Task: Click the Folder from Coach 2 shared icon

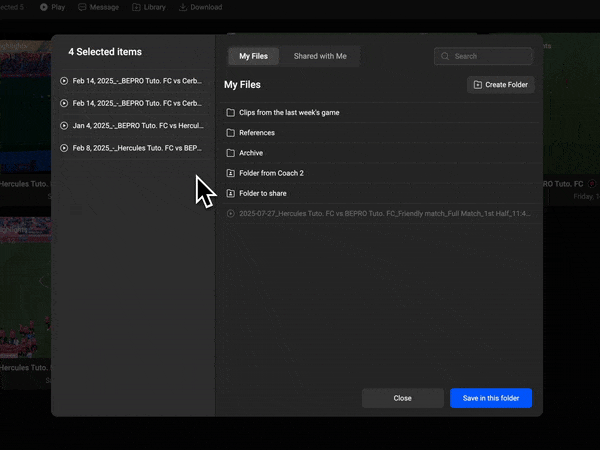Action: (230, 173)
